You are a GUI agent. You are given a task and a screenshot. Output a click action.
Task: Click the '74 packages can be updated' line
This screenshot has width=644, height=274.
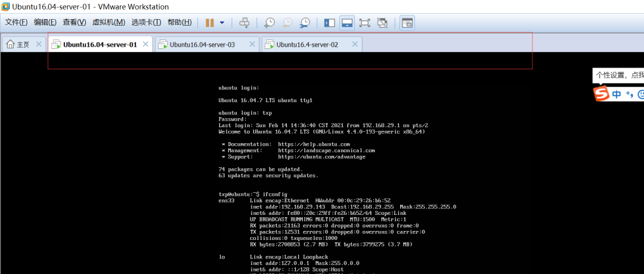pos(261,169)
